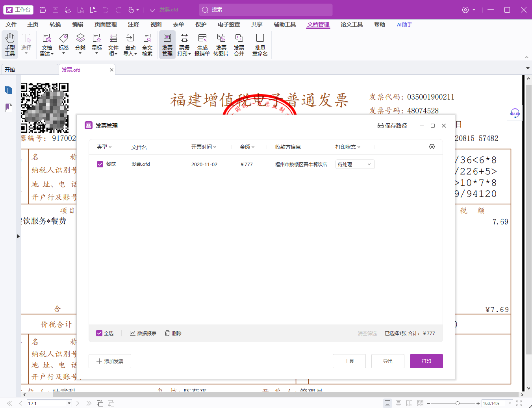Click the Undo arrow in title bar
The height and width of the screenshot is (408, 532).
point(106,10)
